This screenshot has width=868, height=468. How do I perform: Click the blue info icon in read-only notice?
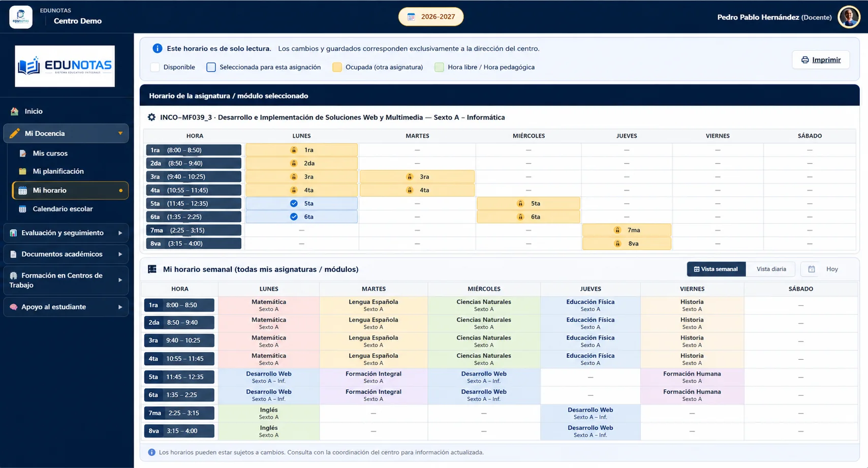click(x=157, y=48)
